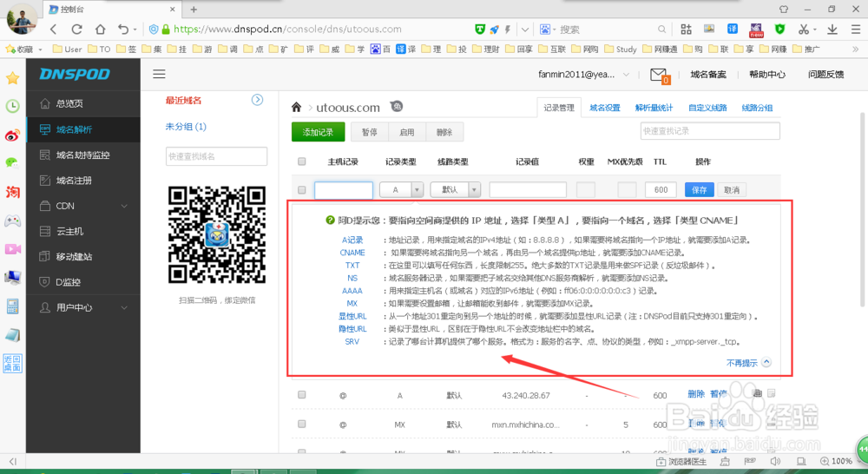Open the browser main menu icon
This screenshot has width=868, height=474.
856,30
